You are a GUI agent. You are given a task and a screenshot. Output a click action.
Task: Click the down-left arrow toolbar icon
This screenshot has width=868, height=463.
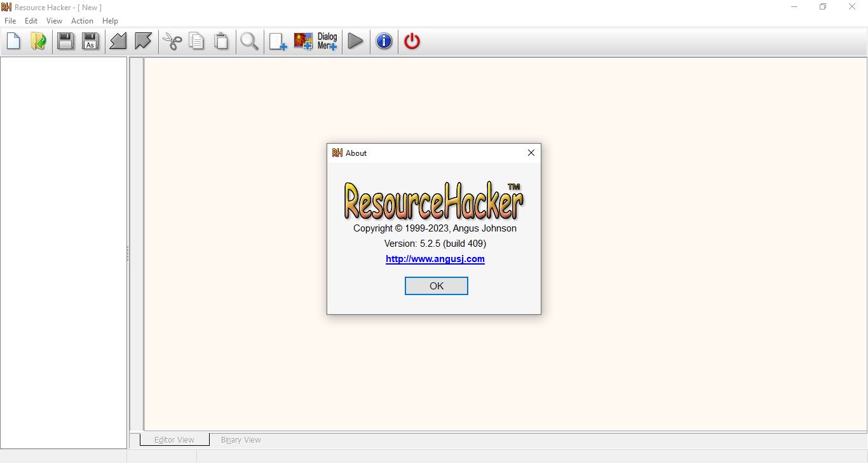(x=118, y=41)
